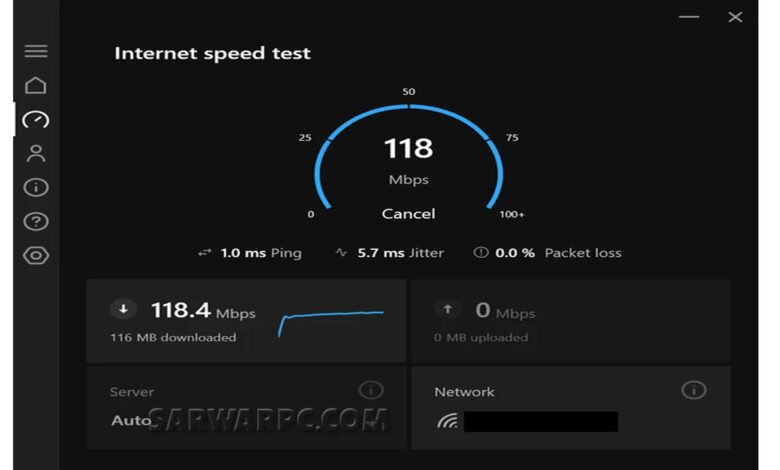Show Network info icon details
This screenshot has height=470, width=780.
tap(694, 390)
